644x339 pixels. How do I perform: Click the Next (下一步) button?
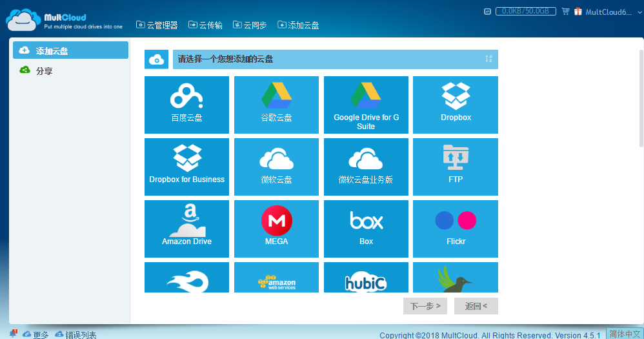click(425, 306)
